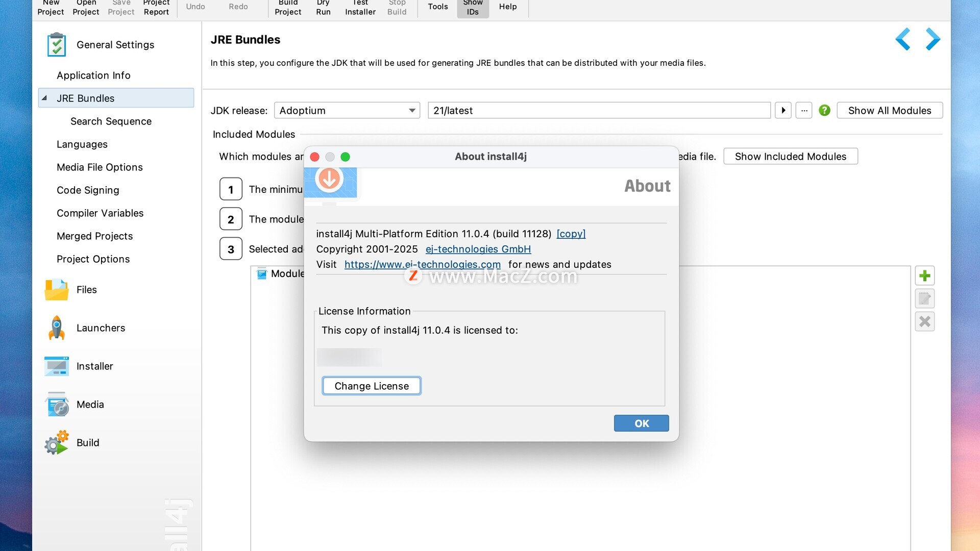This screenshot has height=551, width=980.
Task: Go to previous step arrow
Action: coord(903,39)
